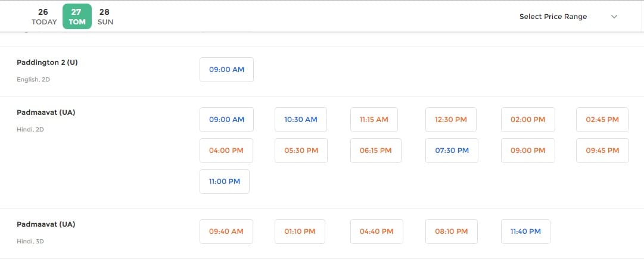Pick the 04:00 PM Padmaavat show
The height and width of the screenshot is (266, 644).
click(x=226, y=150)
